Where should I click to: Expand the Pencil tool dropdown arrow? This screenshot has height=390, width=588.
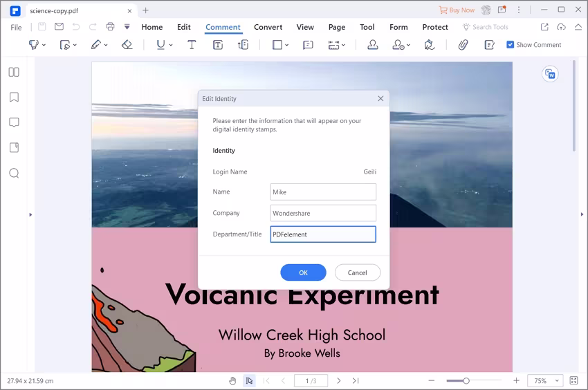click(x=106, y=45)
